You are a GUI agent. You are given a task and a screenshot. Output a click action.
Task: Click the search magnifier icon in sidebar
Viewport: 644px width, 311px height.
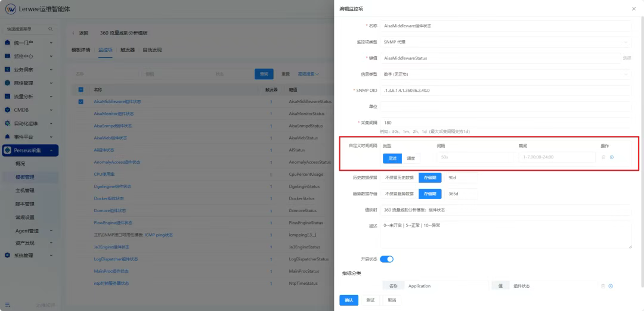[50, 29]
